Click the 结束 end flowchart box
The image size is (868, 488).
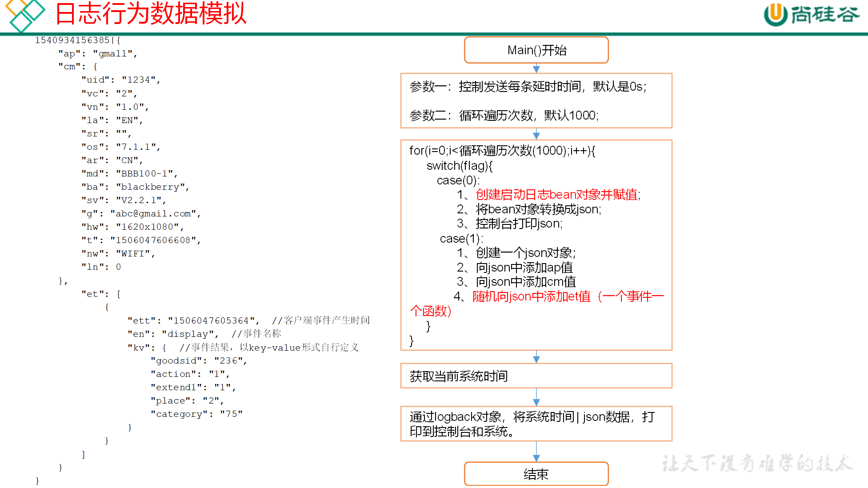[536, 474]
